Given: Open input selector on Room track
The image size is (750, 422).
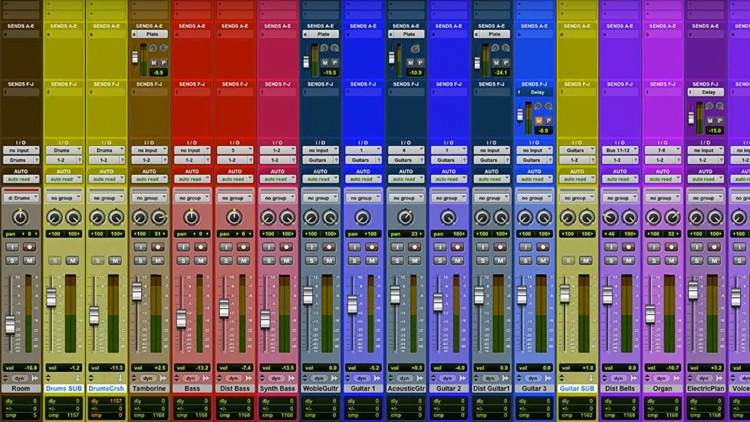Looking at the screenshot, I should point(21,150).
